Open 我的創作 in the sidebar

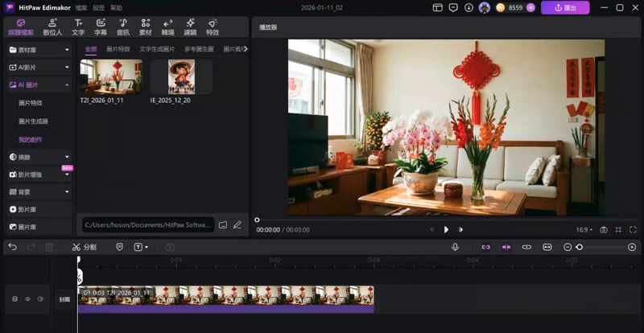[31, 140]
